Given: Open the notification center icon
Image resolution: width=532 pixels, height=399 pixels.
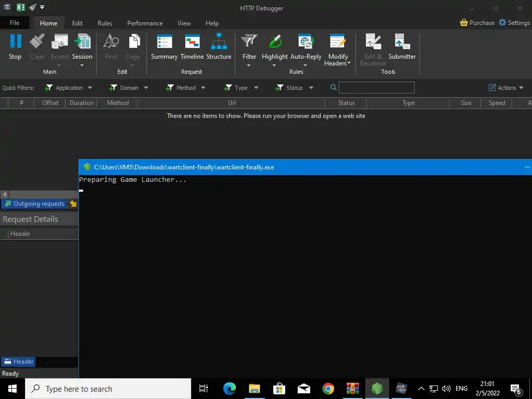Looking at the screenshot, I should [516, 389].
